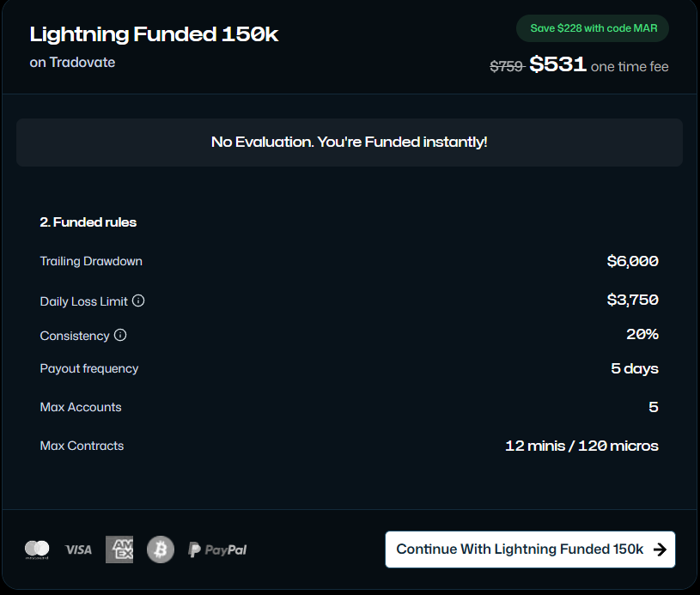
Task: Click the Max Accounts value 5
Action: tap(654, 407)
